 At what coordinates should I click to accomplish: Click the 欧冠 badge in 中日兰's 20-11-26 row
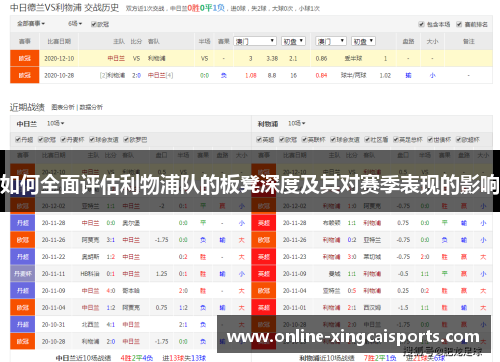(x=23, y=240)
